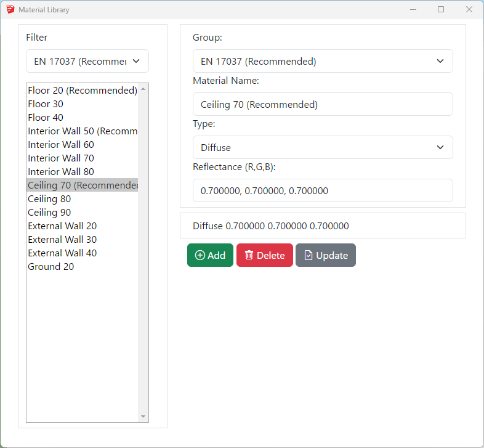Choose Interior Wall 60 material

(x=61, y=145)
